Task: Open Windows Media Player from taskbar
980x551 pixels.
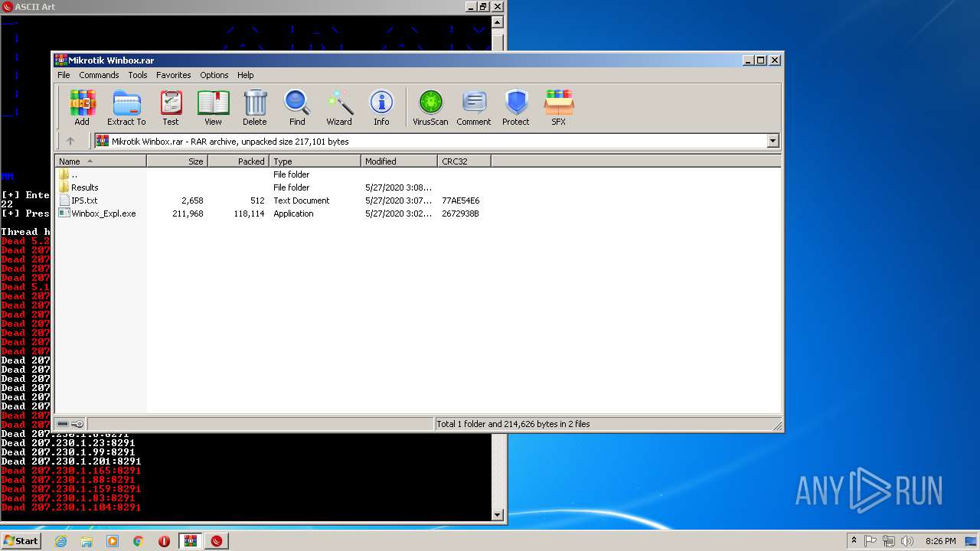Action: pos(113,541)
